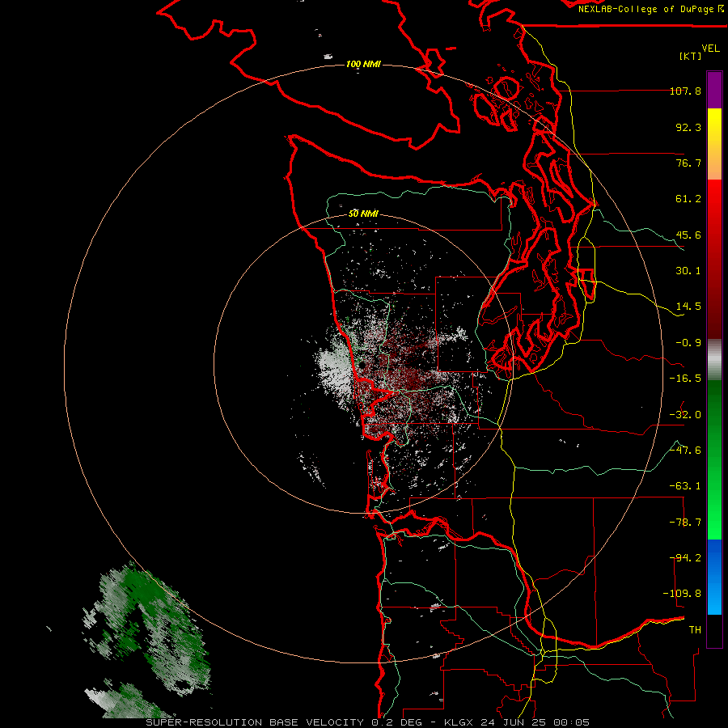Pick the blue segment of the color bar

click(x=714, y=577)
